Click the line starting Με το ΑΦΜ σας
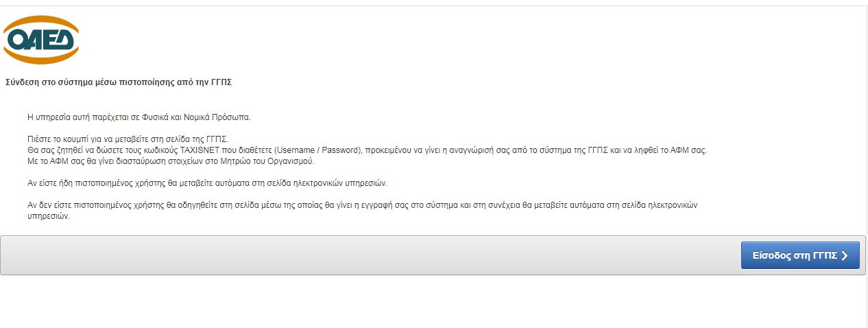The height and width of the screenshot is (328, 868). click(x=170, y=161)
